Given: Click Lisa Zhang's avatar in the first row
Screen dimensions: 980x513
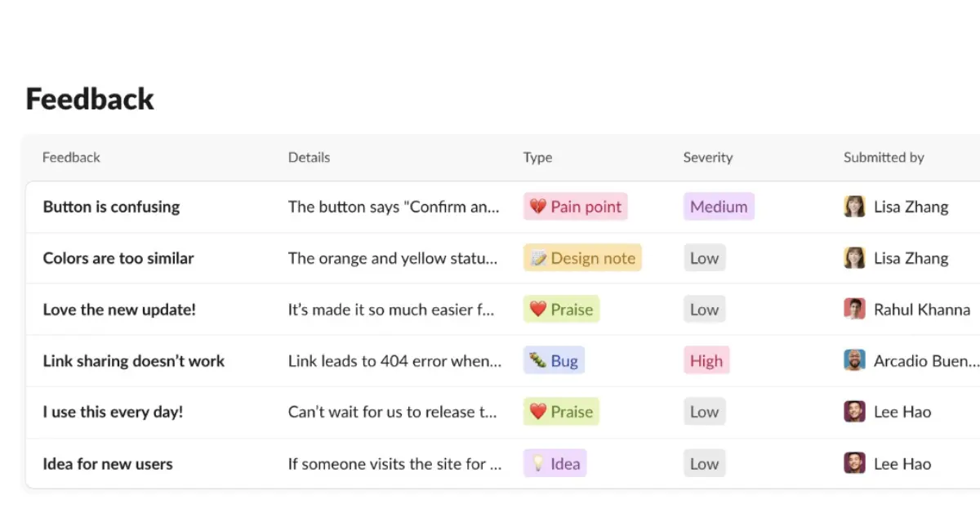Looking at the screenshot, I should click(x=854, y=207).
